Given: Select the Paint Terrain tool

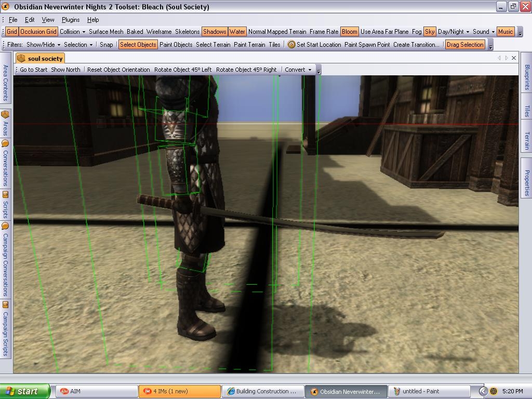Looking at the screenshot, I should (249, 45).
